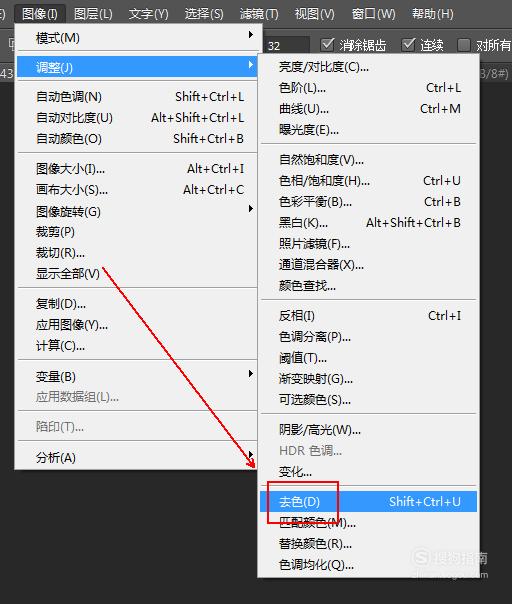Select 替换颜色(R) menu entry
512x604 pixels.
coord(368,544)
